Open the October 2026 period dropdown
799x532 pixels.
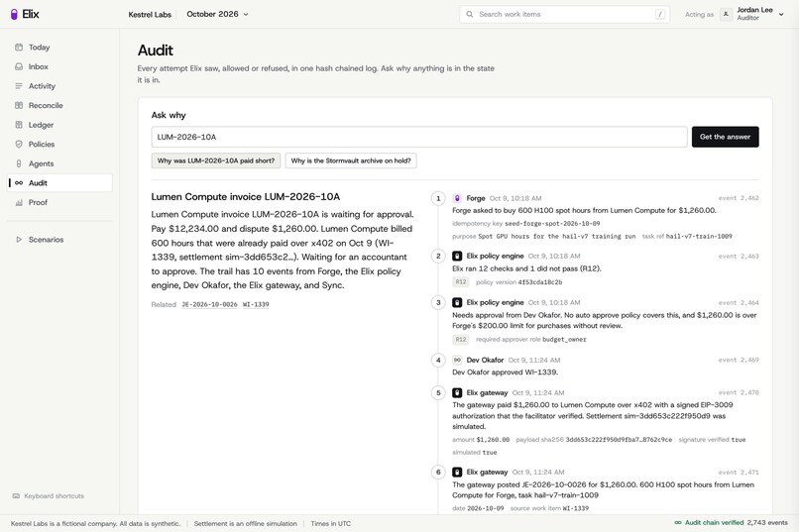(x=217, y=14)
